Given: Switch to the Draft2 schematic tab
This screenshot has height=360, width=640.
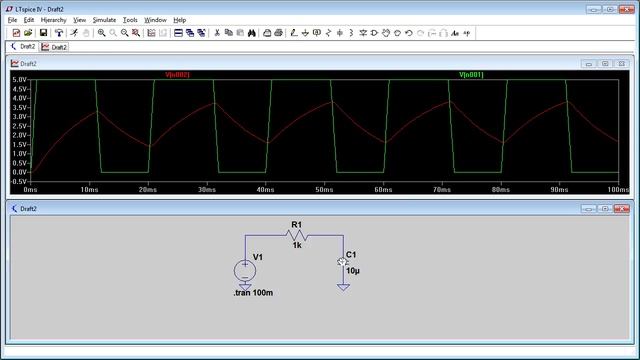Looking at the screenshot, I should coord(22,47).
